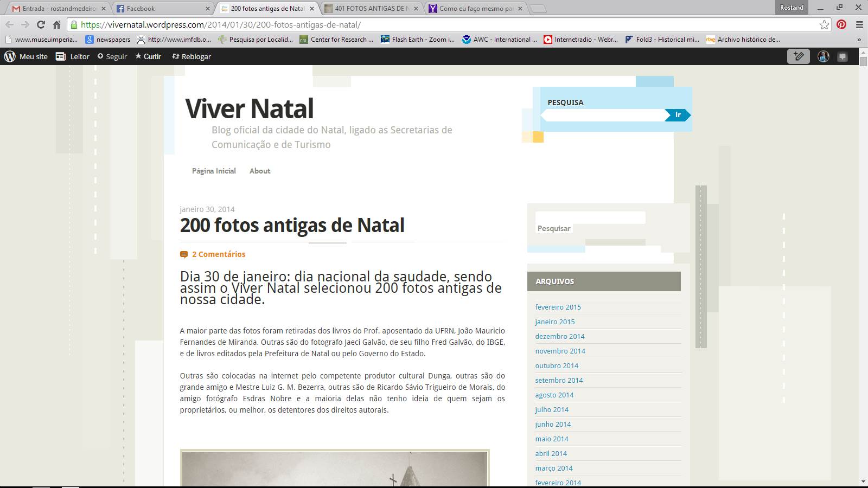Expand hidden bookmarks overflow chevron
The width and height of the screenshot is (868, 488).
click(859, 40)
